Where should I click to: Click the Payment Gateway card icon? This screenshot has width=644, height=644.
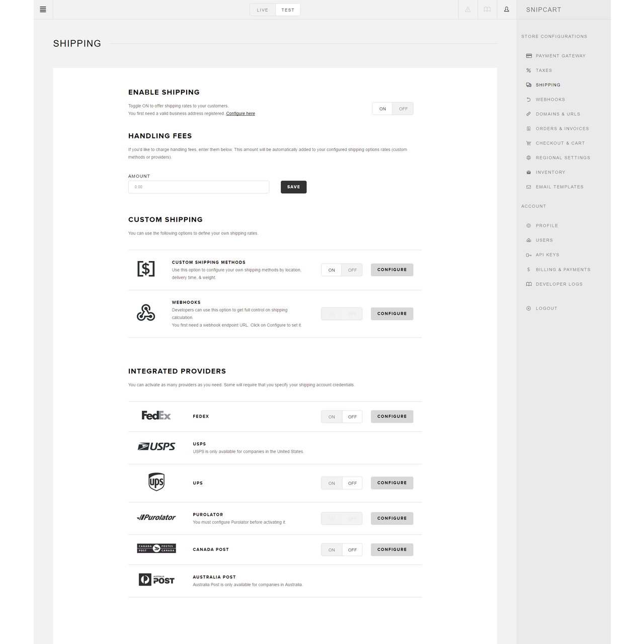[529, 56]
